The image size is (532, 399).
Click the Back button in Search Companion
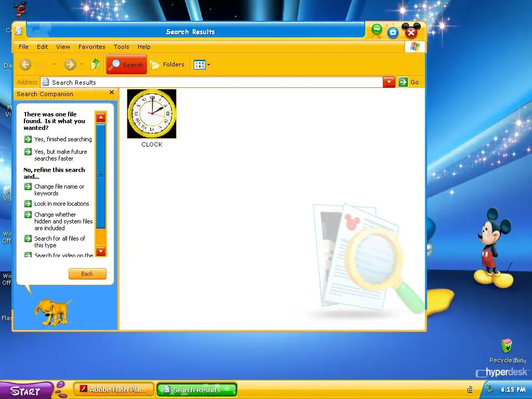[x=87, y=274]
